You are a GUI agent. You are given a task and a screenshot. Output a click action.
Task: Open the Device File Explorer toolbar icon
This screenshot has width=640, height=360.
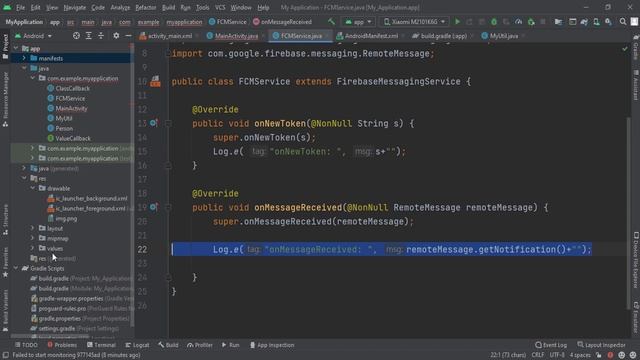[558, 22]
